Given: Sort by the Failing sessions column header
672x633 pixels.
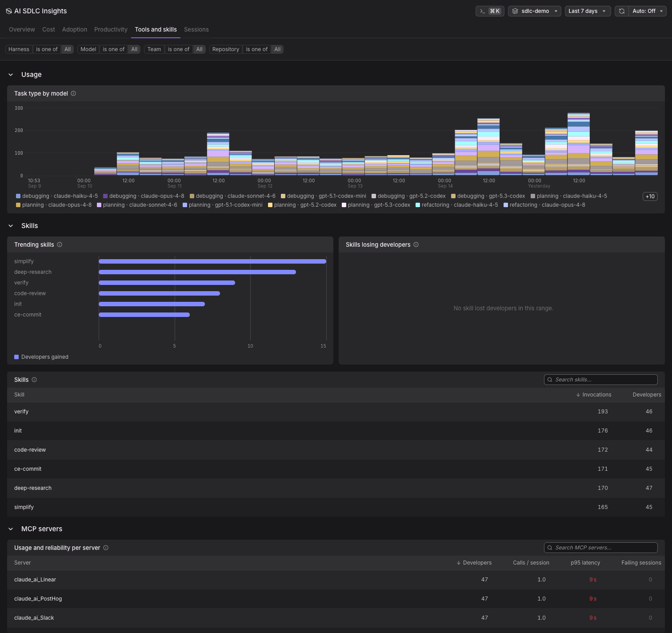Looking at the screenshot, I should coord(641,563).
